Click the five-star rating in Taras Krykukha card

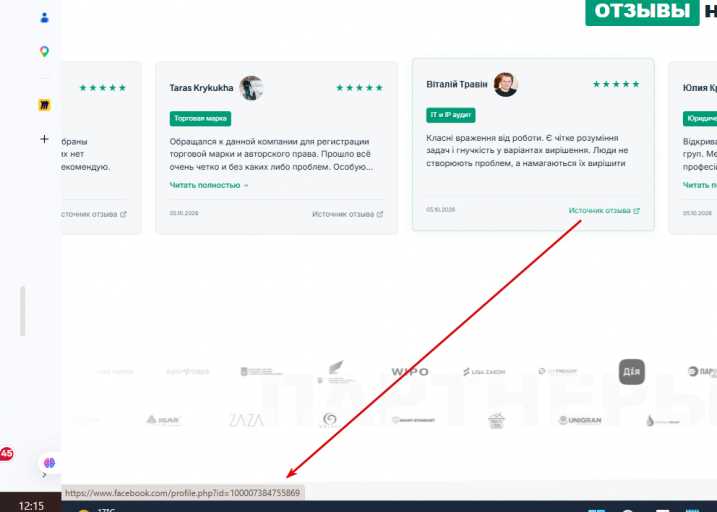pyautogui.click(x=359, y=88)
